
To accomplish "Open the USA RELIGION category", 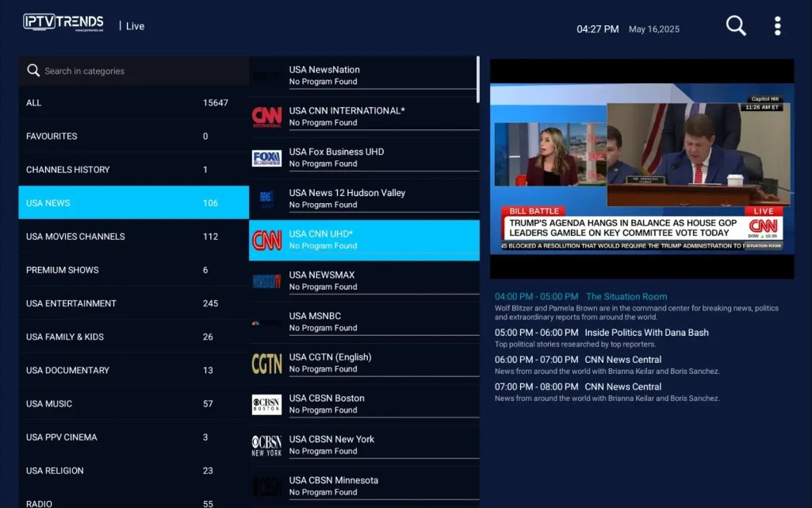I will point(133,471).
